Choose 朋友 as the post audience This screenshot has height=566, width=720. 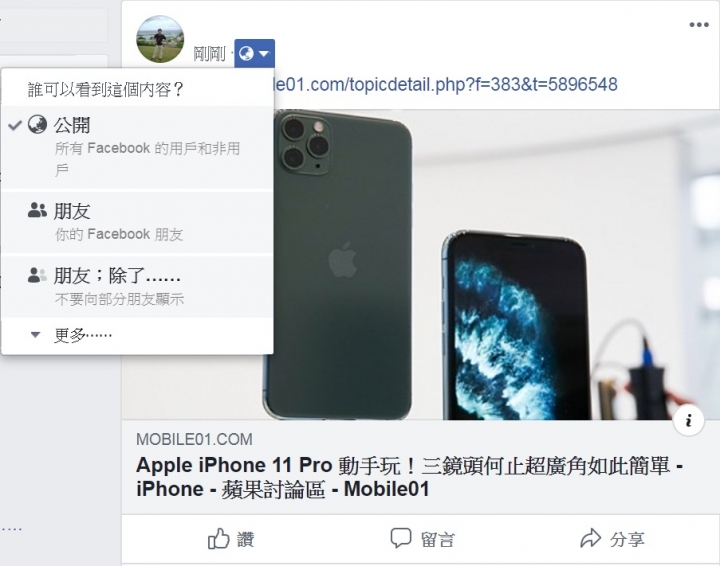[x=137, y=222]
